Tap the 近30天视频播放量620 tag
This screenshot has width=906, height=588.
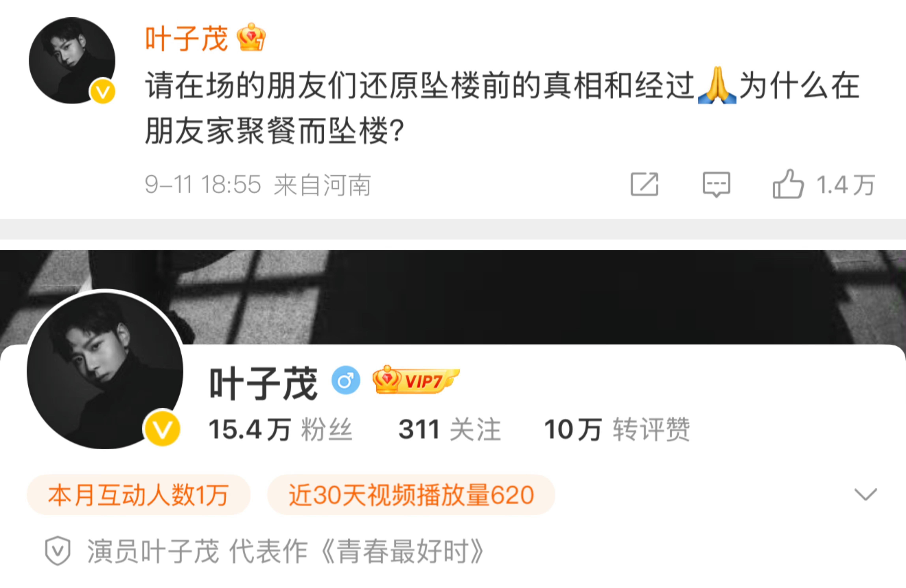pyautogui.click(x=411, y=494)
